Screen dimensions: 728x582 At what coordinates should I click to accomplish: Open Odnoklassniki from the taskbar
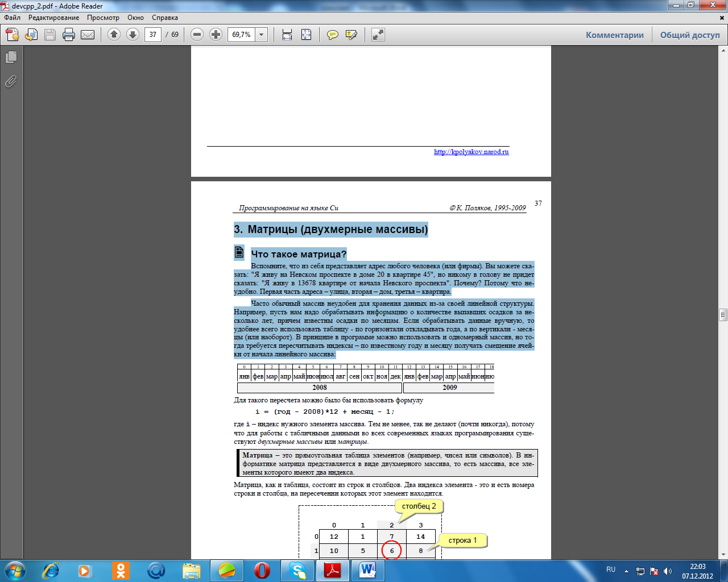tap(121, 570)
